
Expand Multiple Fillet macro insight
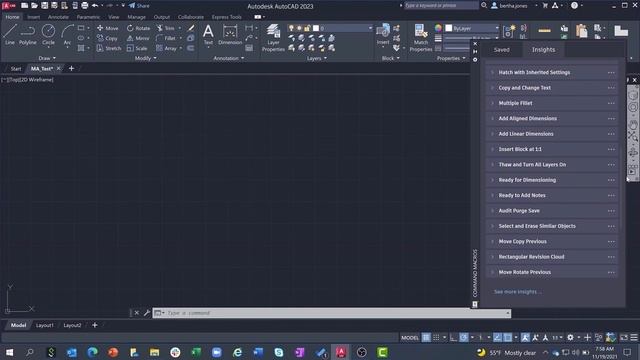[492, 103]
